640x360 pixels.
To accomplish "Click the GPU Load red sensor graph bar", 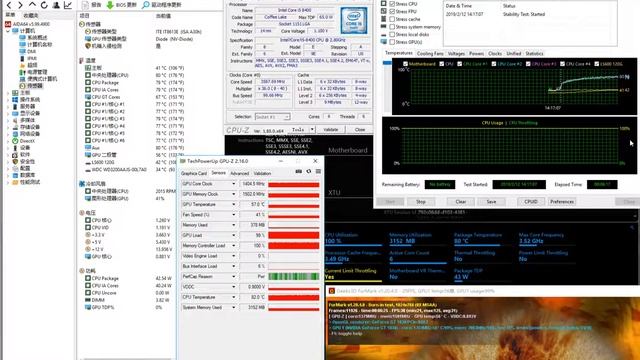I will 293,236.
